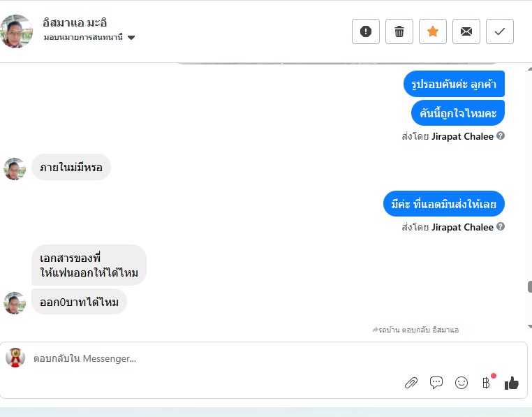Screen dimensions: 532x417
Task: Mark conversation unread with envelope icon
Action: click(466, 31)
